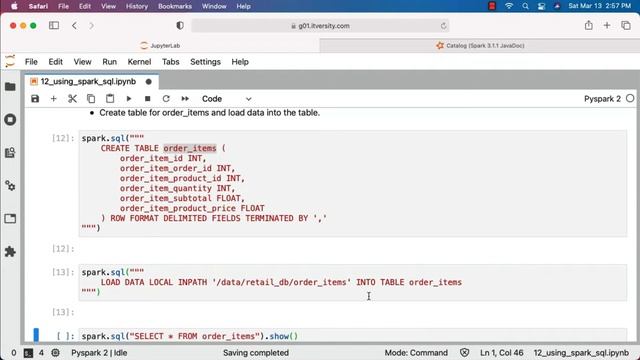Open Safari Bookmarks menu
The image size is (640, 360).
[x=175, y=6]
